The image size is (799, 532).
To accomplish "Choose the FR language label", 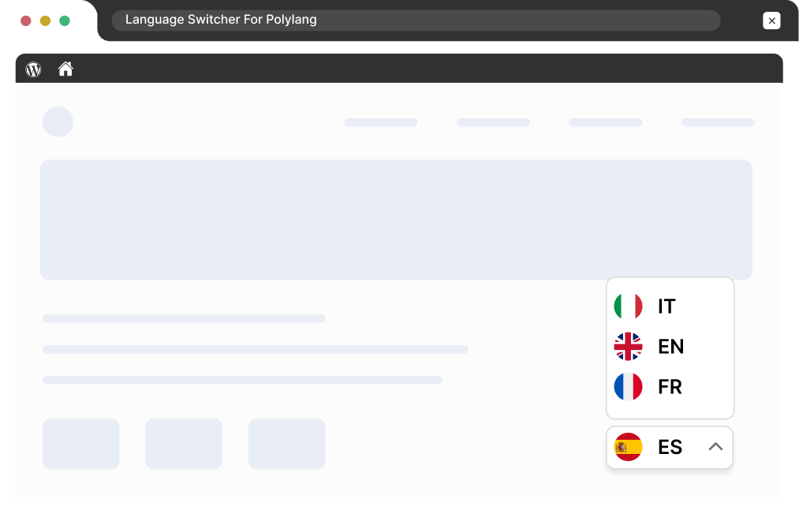I will coord(670,386).
